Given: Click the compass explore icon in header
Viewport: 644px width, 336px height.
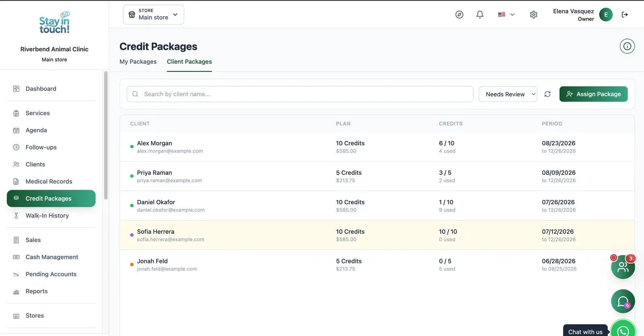Looking at the screenshot, I should [459, 15].
